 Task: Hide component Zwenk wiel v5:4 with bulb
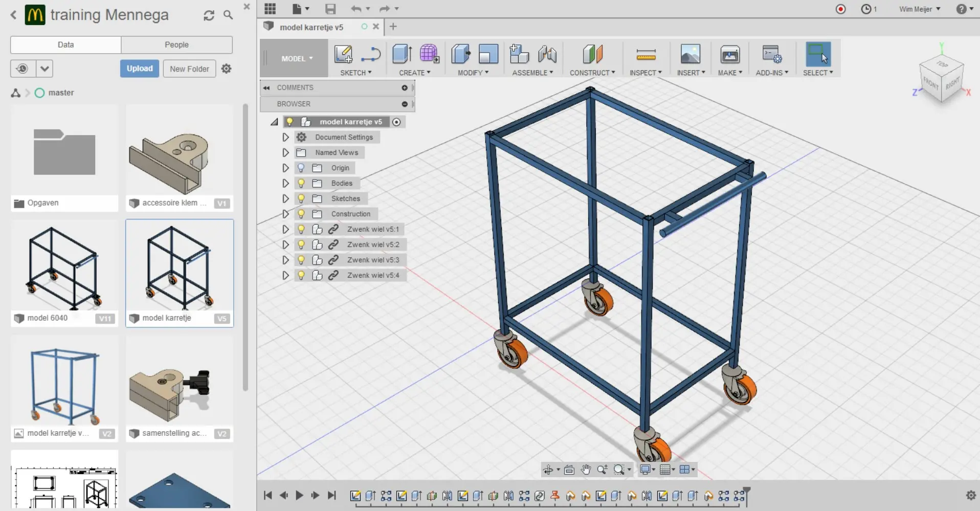pos(301,275)
